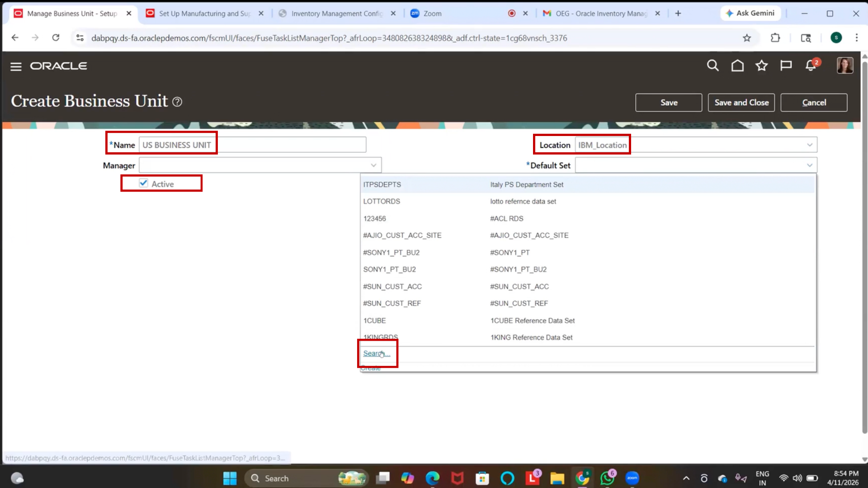Click the Windows taskbar Search box

307,478
